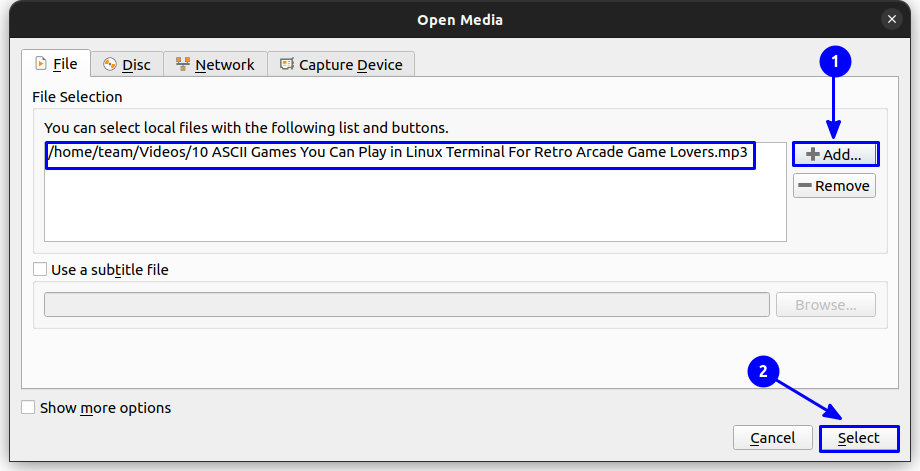This screenshot has height=471, width=920.
Task: Click the File tab's media icon
Action: click(40, 64)
